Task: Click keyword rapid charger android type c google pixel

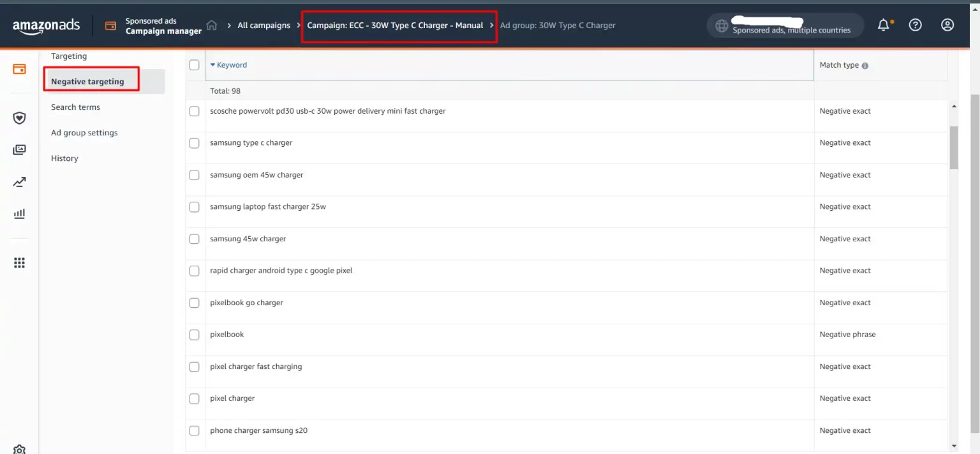Action: (281, 271)
